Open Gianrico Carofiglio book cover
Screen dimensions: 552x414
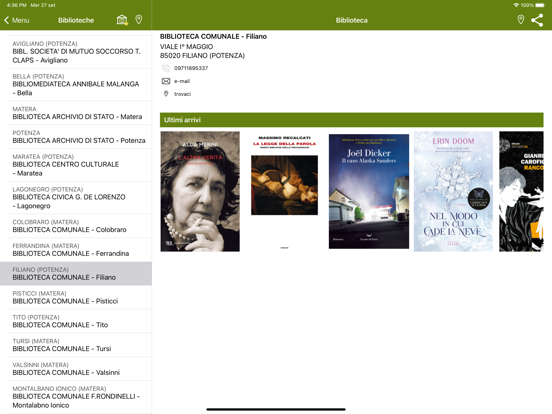tap(521, 192)
